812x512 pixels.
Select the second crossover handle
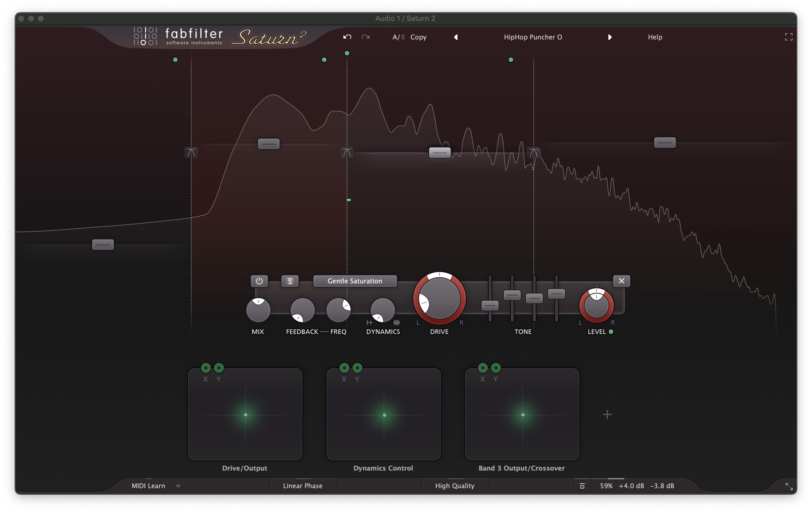pyautogui.click(x=347, y=153)
